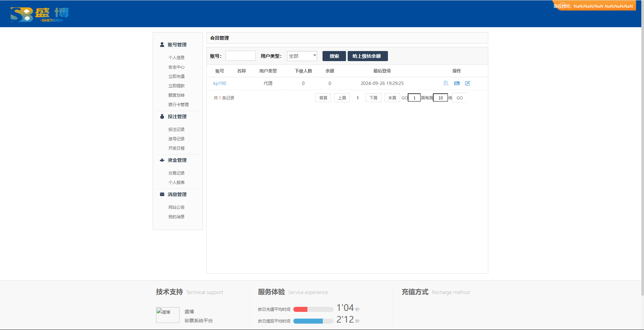Open 个人信息 in the sidebar menu
644x330 pixels.
[x=177, y=58]
